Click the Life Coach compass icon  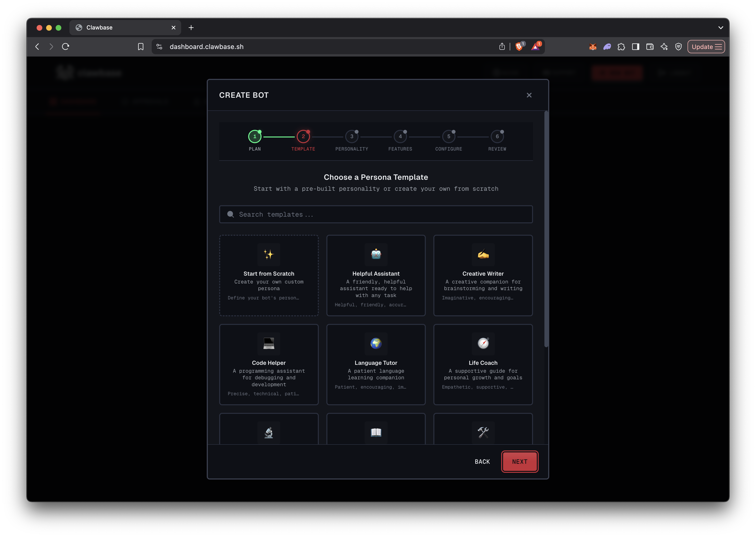[483, 344]
